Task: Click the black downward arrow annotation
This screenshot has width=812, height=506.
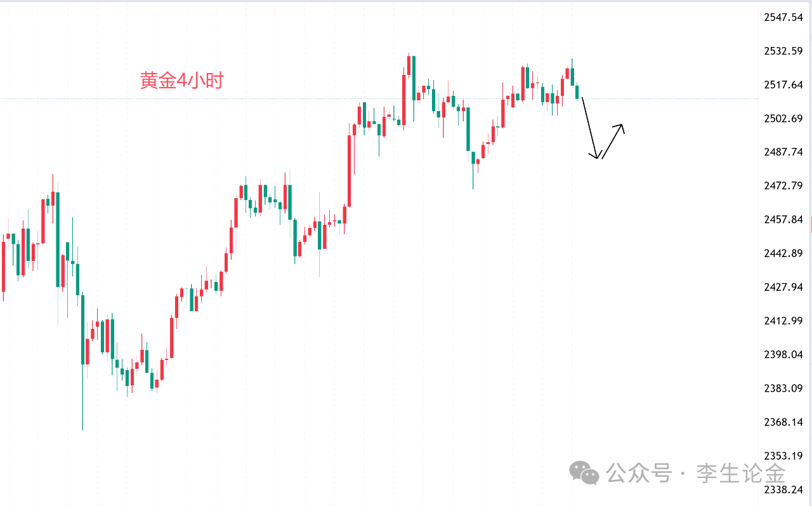Action: 589,127
